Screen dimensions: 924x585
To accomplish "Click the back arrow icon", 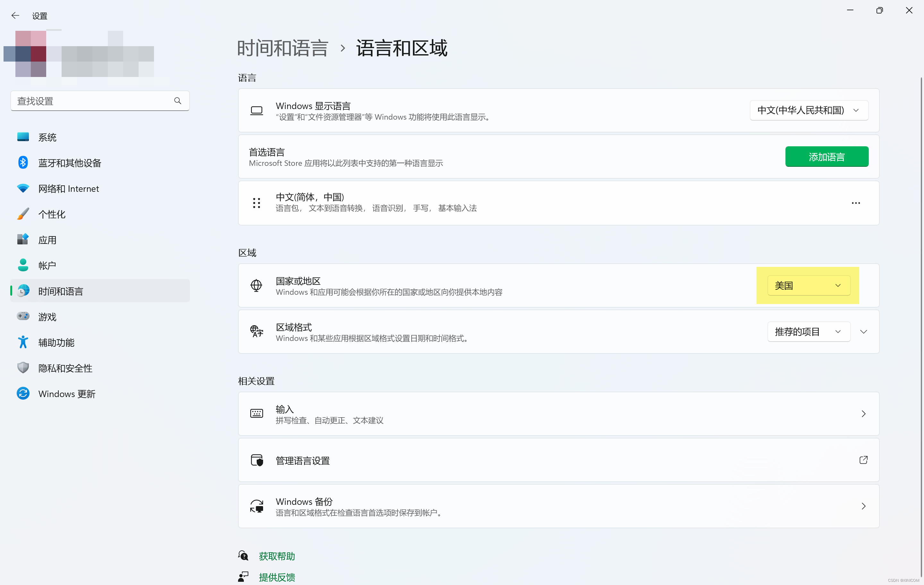I will pyautogui.click(x=15, y=16).
